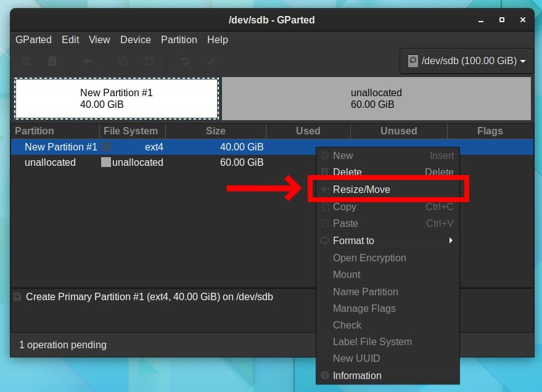Viewport: 542px width, 392px height.
Task: Open the View menu
Action: coord(99,39)
